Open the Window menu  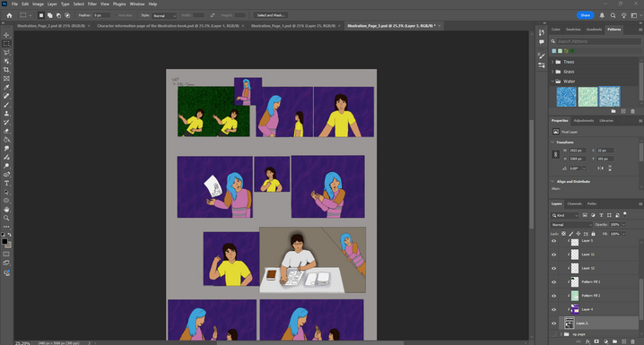[x=136, y=4]
